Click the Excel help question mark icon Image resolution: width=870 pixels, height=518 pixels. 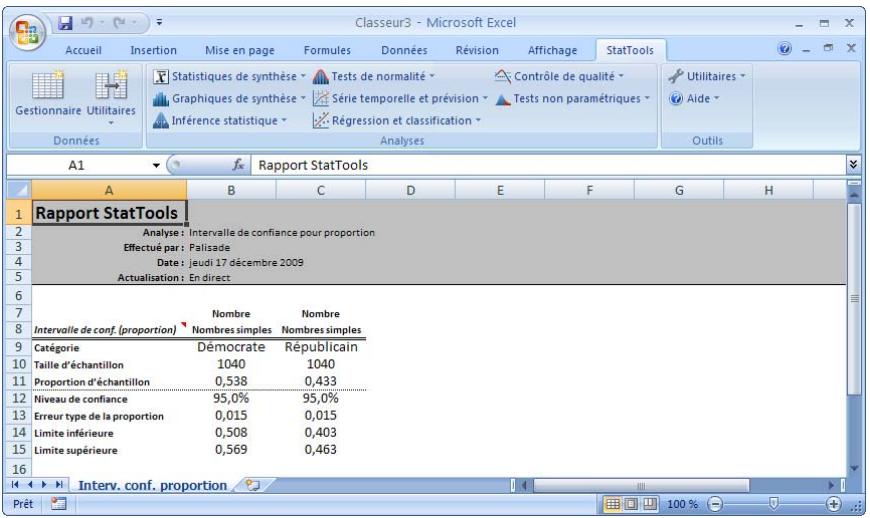point(785,49)
